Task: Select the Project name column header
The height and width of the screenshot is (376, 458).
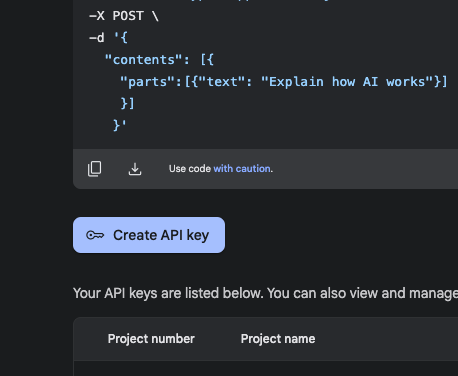Action: click(x=278, y=339)
